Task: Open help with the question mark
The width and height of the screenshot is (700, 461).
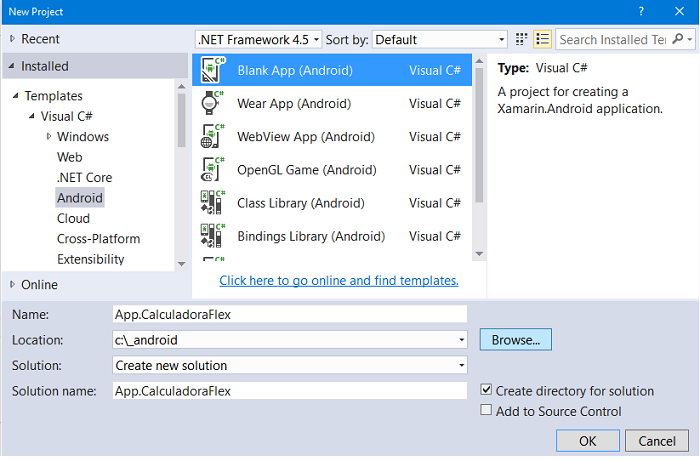Action: tap(641, 11)
